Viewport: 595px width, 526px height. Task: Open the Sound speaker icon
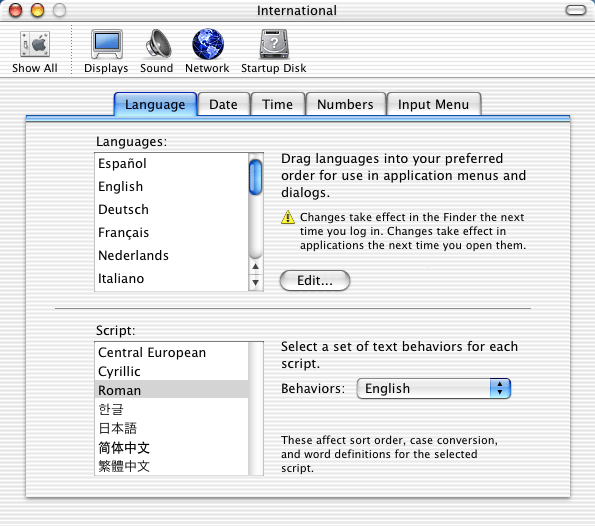tap(158, 44)
